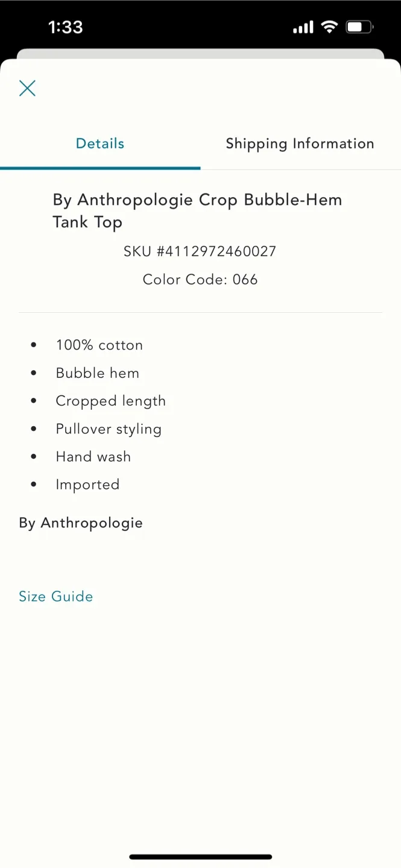Switch to the Shipping Information tab
The width and height of the screenshot is (401, 868).
300,143
